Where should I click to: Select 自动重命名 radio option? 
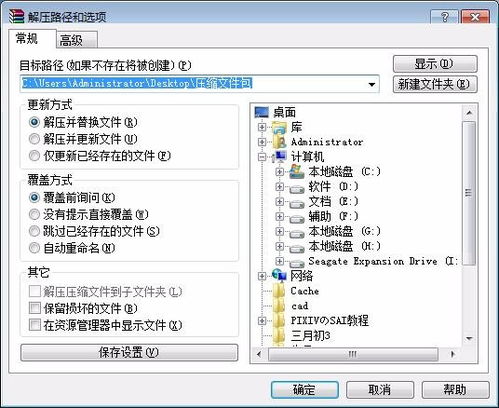[34, 248]
